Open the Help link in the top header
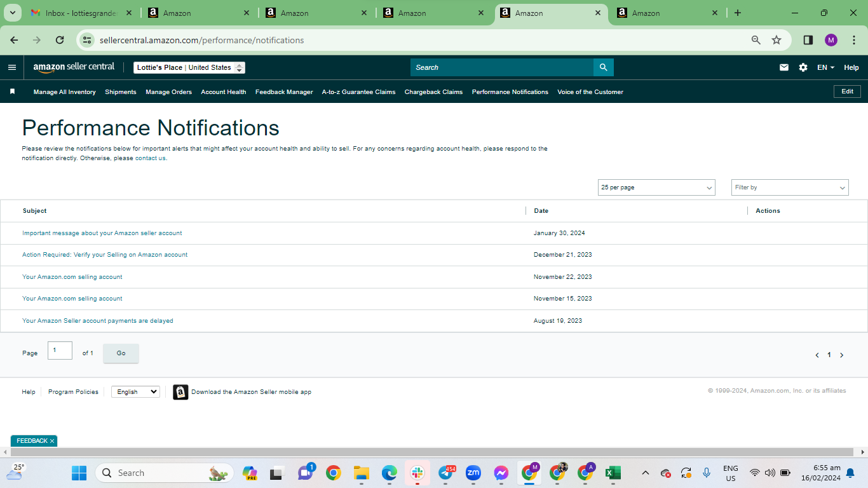Viewport: 868px width, 488px height. point(851,67)
